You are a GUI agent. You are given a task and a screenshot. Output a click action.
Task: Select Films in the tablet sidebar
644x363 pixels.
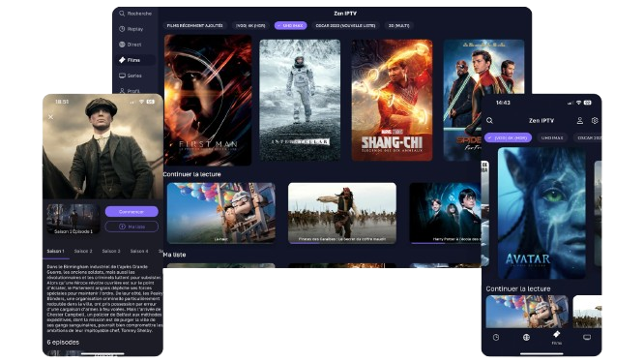coord(135,60)
